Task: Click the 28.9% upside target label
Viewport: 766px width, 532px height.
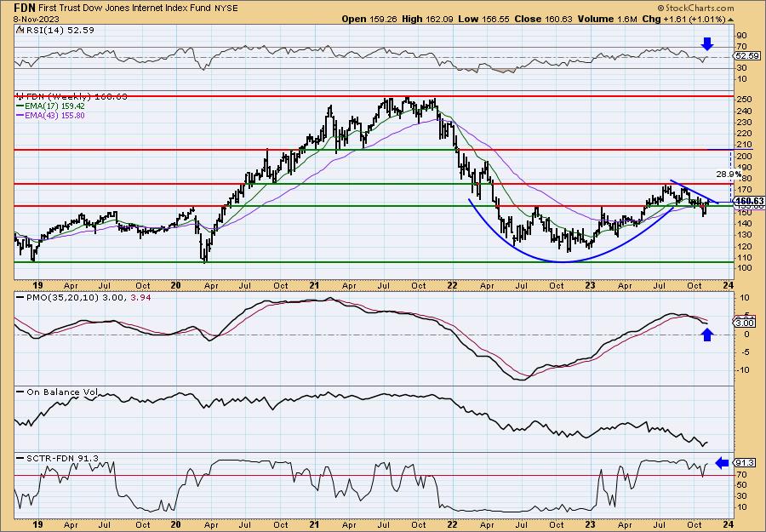Action: point(729,174)
